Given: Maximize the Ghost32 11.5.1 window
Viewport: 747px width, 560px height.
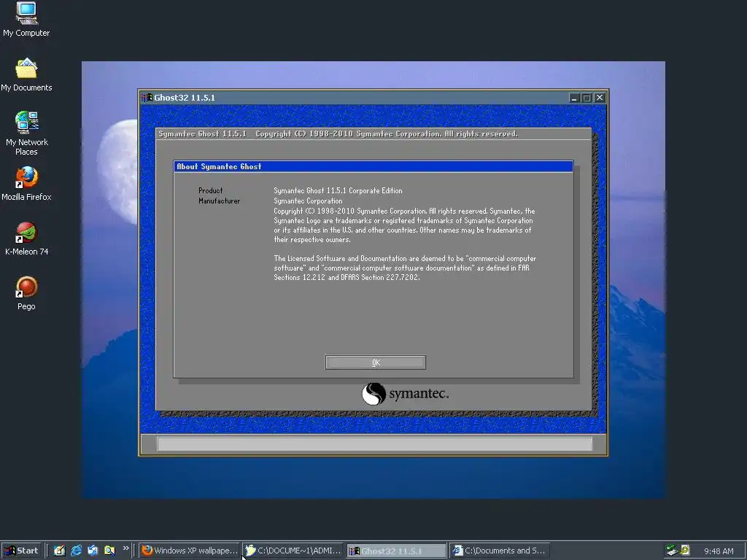Looking at the screenshot, I should pyautogui.click(x=587, y=98).
